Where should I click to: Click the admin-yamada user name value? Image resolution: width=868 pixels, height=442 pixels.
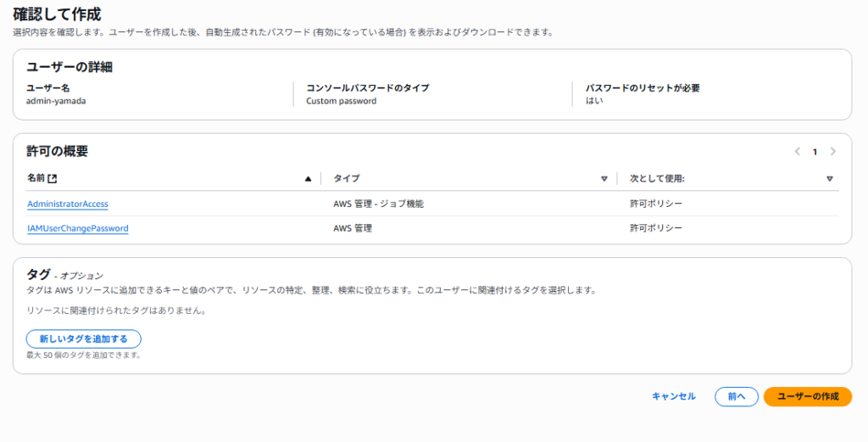coord(56,101)
